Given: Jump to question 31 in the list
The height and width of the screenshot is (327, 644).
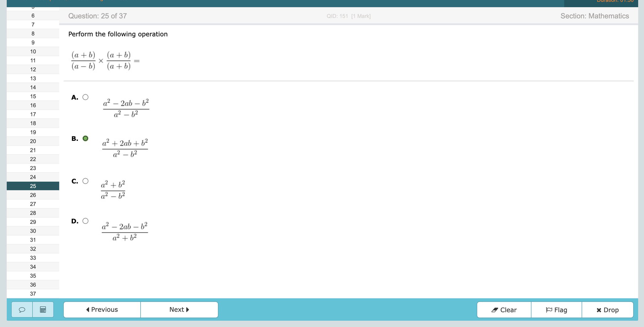Looking at the screenshot, I should coord(33,240).
